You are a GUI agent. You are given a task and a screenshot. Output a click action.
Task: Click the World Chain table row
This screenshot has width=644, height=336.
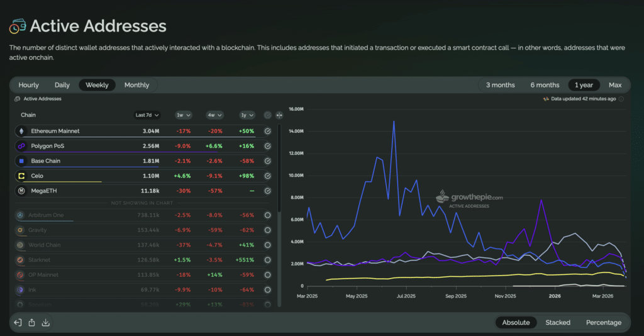coord(143,245)
